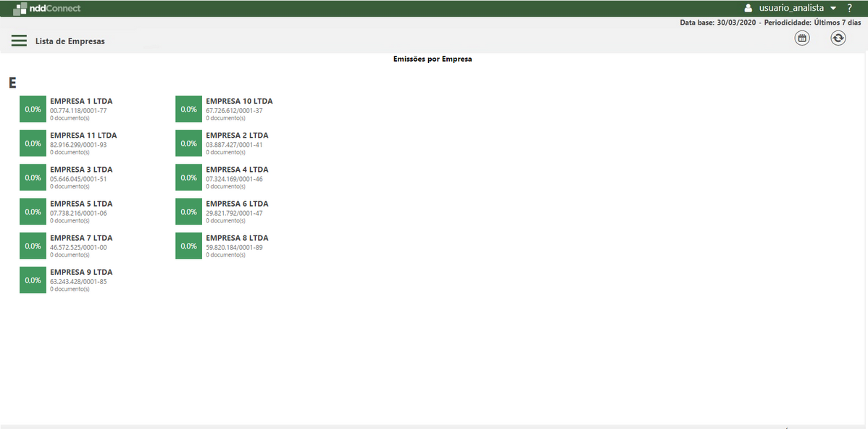Refresh the dashboard data
This screenshot has width=868, height=429.
coord(838,38)
